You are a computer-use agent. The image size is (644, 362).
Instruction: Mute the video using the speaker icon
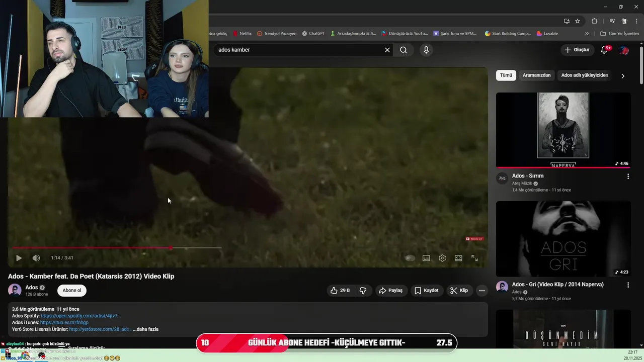[36, 258]
